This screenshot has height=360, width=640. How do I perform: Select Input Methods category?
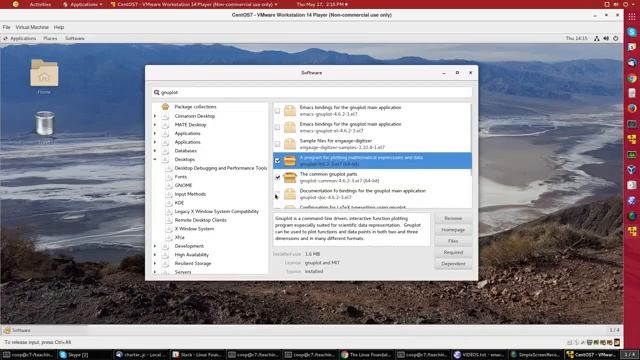click(x=190, y=194)
